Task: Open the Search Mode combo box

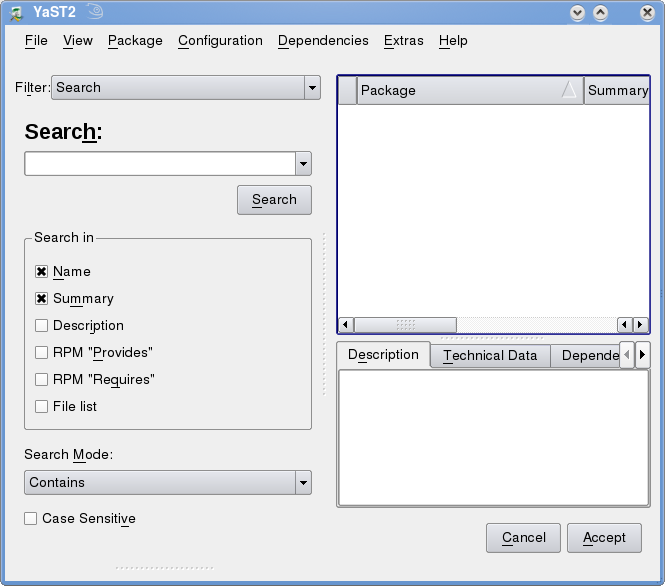Action: [x=168, y=483]
